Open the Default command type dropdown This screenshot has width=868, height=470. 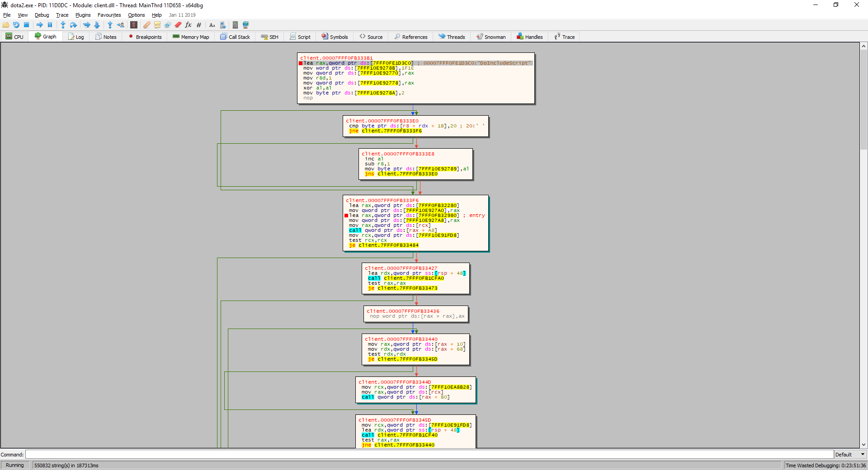pyautogui.click(x=850, y=454)
